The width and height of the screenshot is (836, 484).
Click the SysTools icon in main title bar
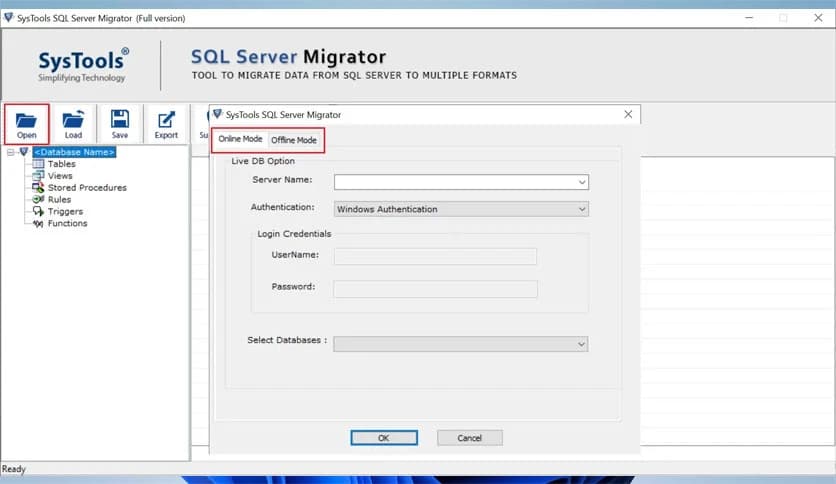[x=9, y=18]
